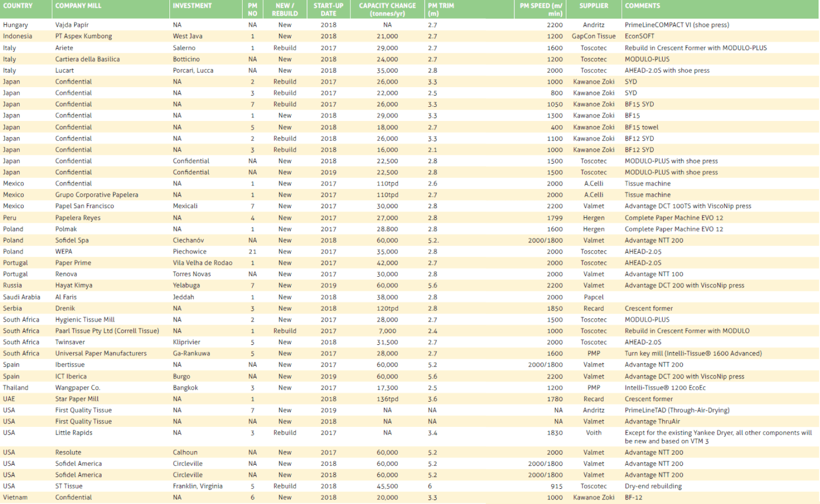This screenshot has height=504, width=820.
Task: Select the 7,000 capacity value
Action: pyautogui.click(x=387, y=331)
